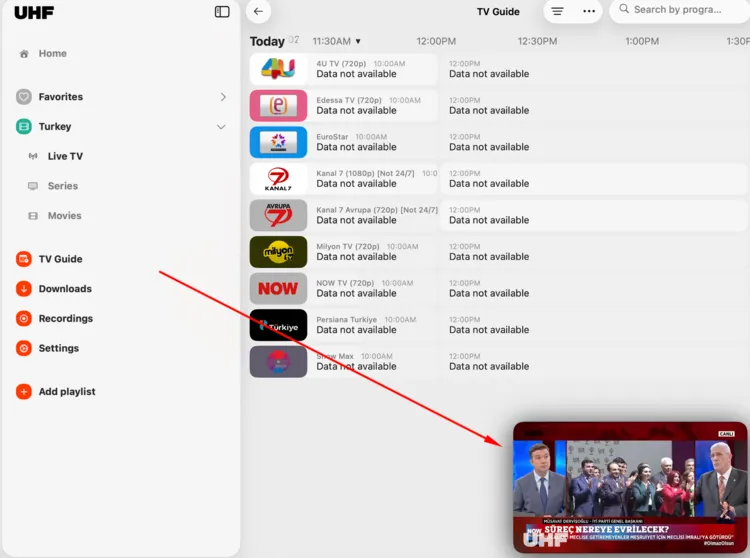Click the Recordings icon in sidebar
750x558 pixels.
point(24,319)
